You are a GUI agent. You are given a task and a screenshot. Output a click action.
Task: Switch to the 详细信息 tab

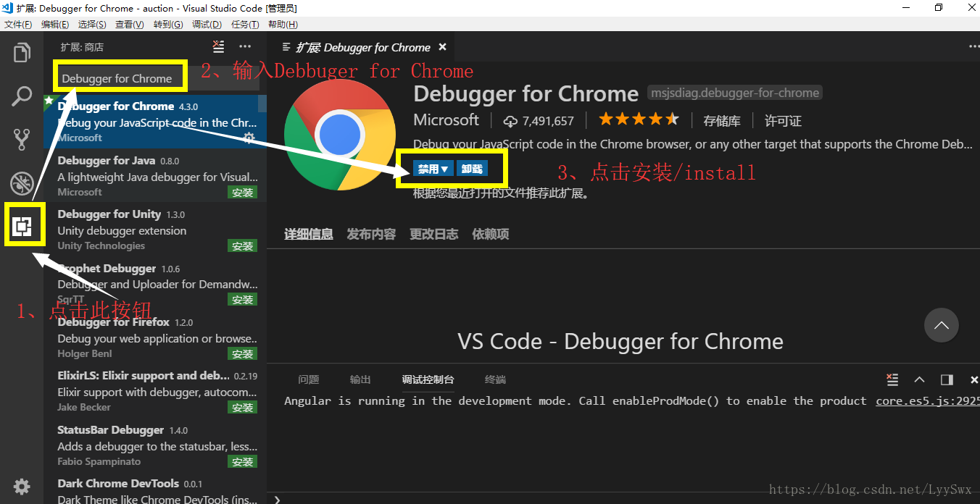click(x=309, y=234)
